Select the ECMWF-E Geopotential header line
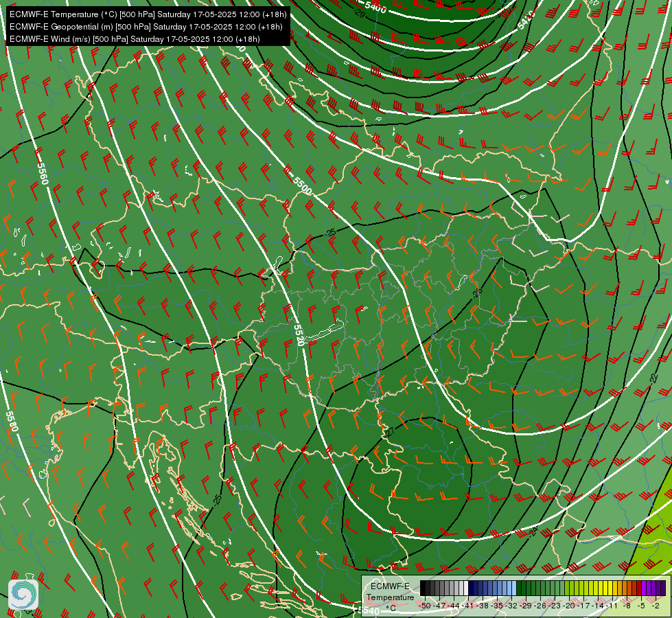672x618 pixels. (146, 27)
